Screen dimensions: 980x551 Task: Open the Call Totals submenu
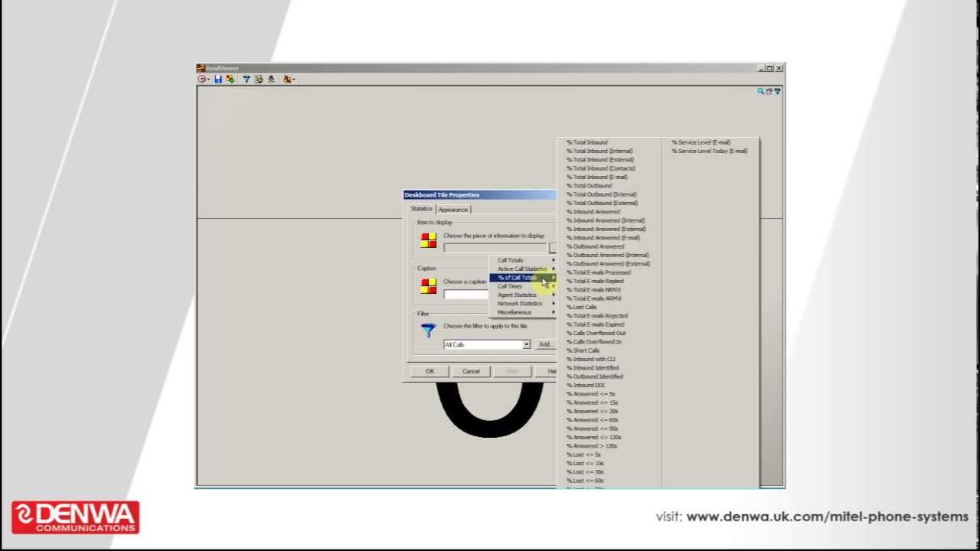click(523, 260)
